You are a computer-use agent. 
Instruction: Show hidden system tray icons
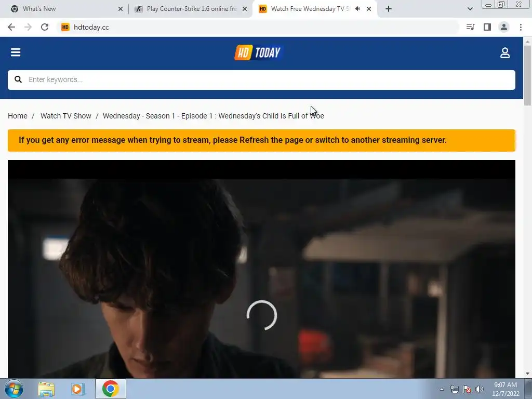coord(442,389)
